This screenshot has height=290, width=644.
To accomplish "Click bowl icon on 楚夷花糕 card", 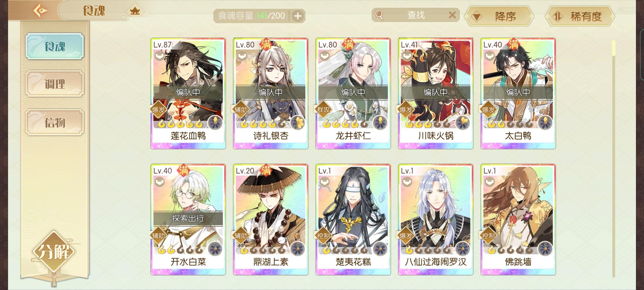I will pyautogui.click(x=324, y=182).
